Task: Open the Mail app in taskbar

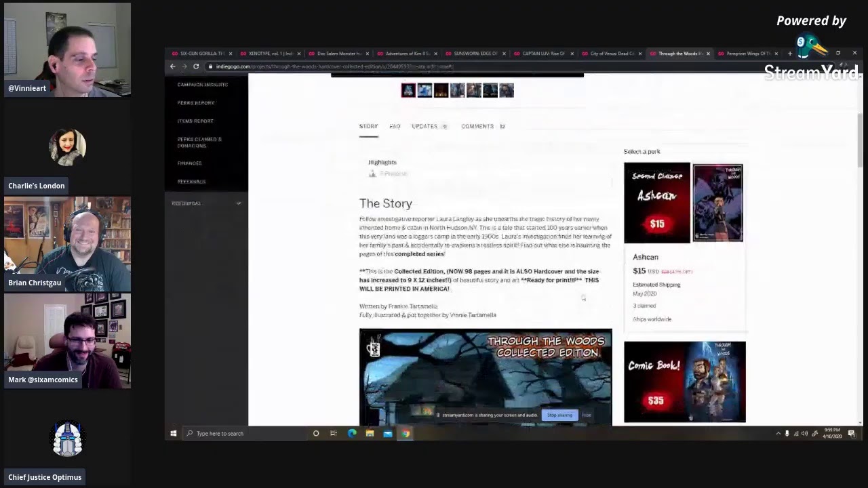Action: pos(387,434)
